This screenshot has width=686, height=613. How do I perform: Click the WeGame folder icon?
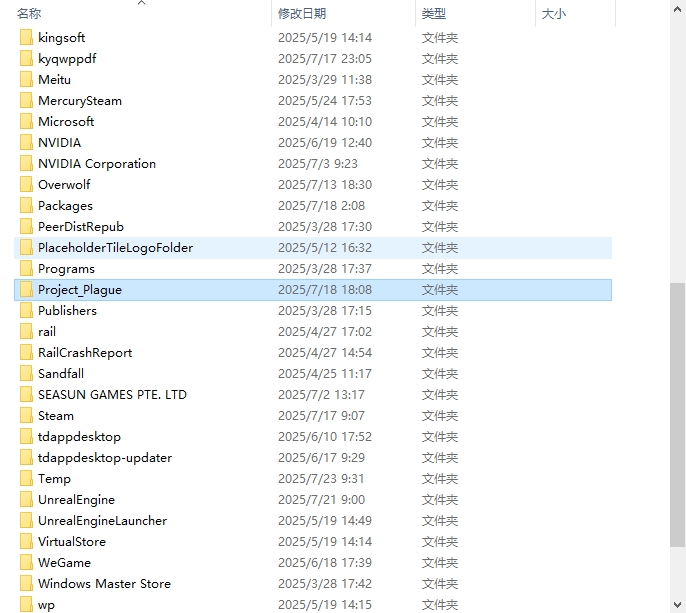point(26,563)
